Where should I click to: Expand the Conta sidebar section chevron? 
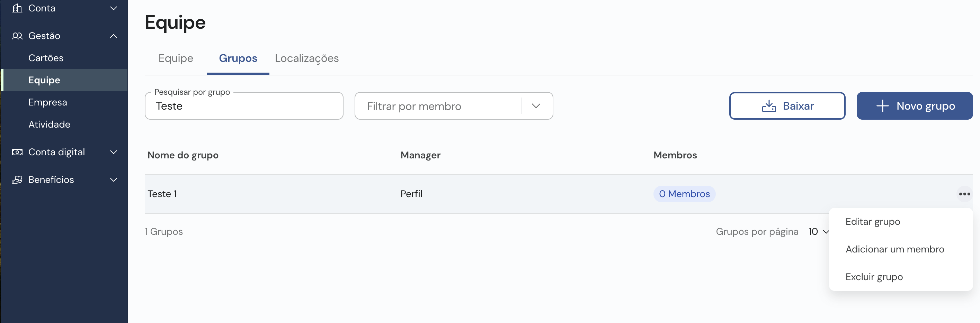(x=113, y=8)
